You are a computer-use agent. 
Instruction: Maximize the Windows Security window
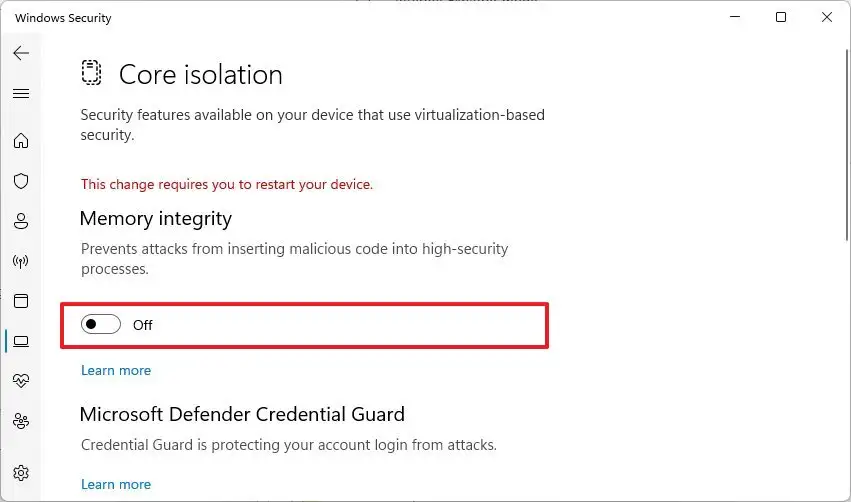pyautogui.click(x=781, y=18)
